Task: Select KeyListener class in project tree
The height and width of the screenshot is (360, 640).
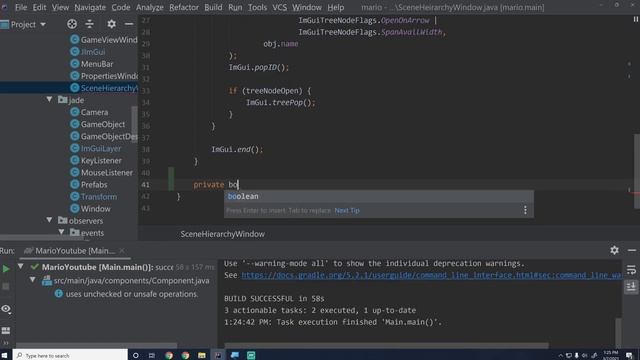Action: pos(96,160)
